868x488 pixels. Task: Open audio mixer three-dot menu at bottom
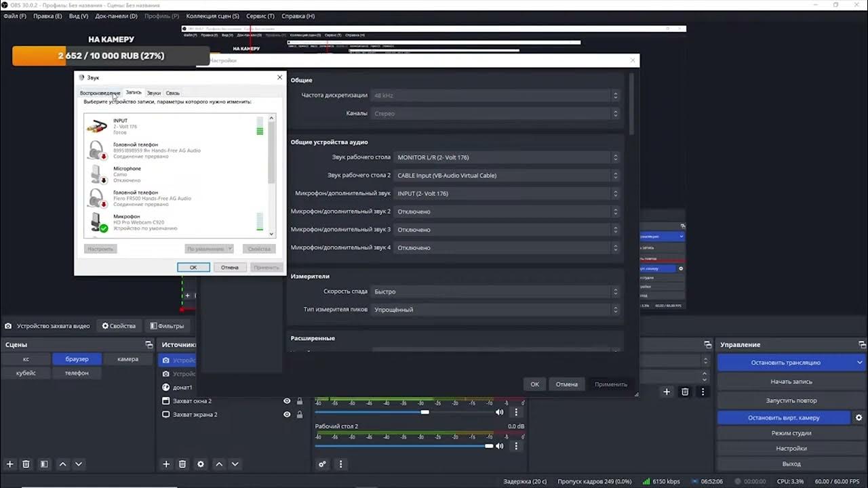pos(340,464)
